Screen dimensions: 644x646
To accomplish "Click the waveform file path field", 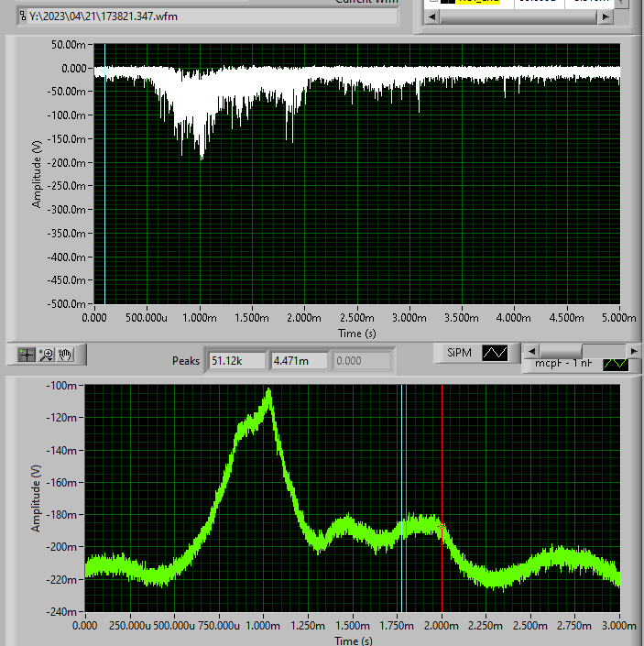I will (x=212, y=16).
